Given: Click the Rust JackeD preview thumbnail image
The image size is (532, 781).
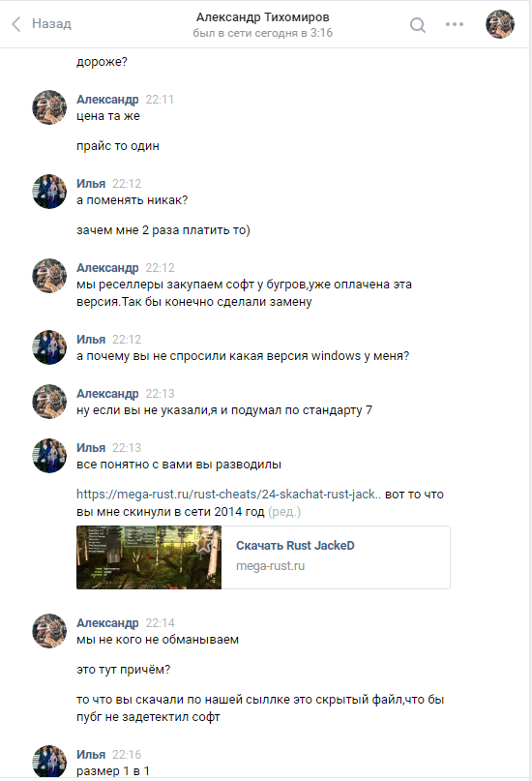Looking at the screenshot, I should click(x=149, y=557).
